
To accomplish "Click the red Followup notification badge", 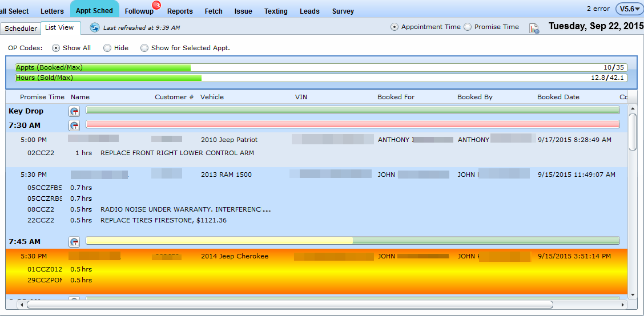I will [x=156, y=6].
